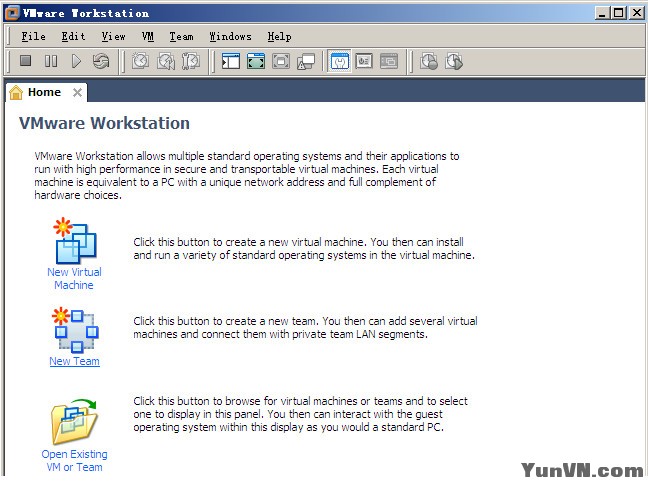Click the Open Existing VM folder icon
The height and width of the screenshot is (483, 648).
tap(74, 422)
